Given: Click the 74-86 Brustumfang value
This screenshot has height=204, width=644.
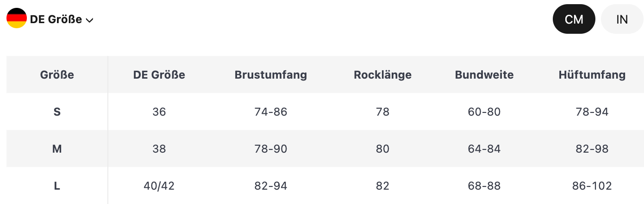Looking at the screenshot, I should tap(271, 111).
